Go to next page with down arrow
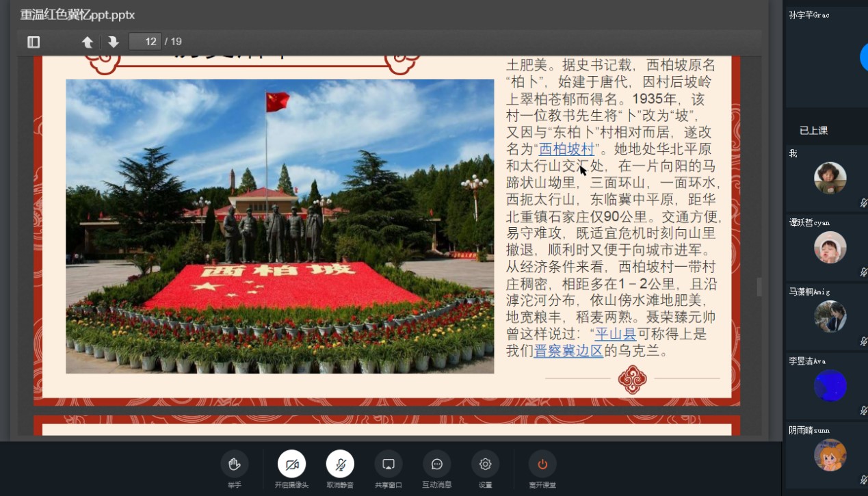The width and height of the screenshot is (868, 496). coord(114,42)
